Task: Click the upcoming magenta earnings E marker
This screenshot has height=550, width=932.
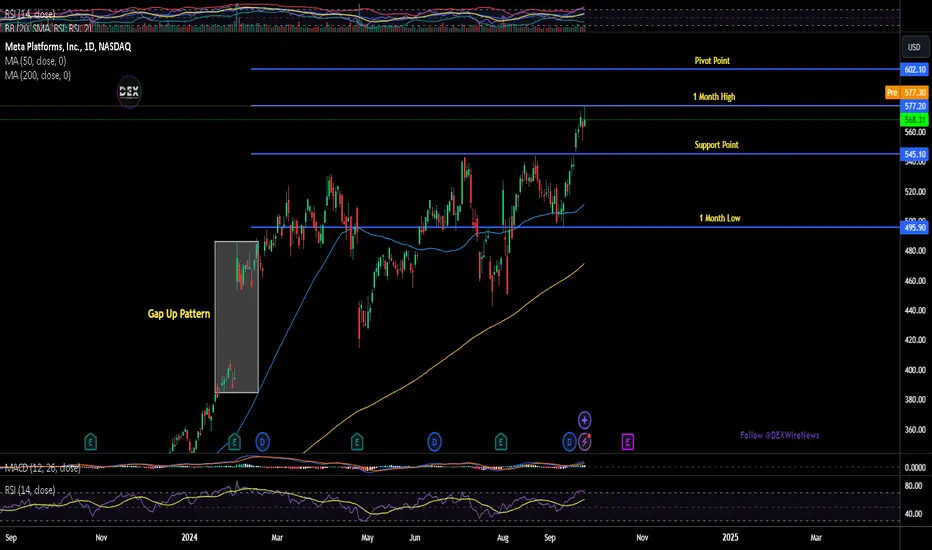Action: (x=628, y=442)
